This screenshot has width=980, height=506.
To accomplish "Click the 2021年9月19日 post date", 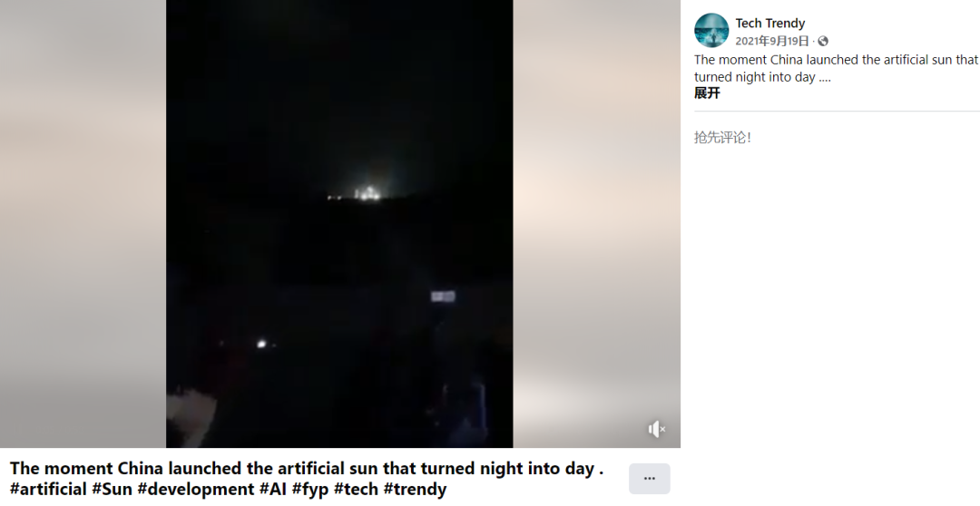I will point(772,41).
